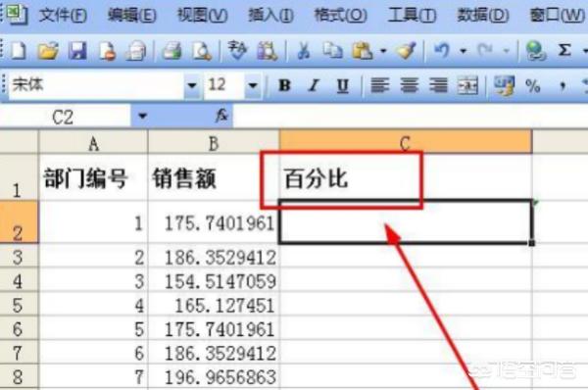Select cell B3 containing 186.3529412
Image resolution: width=588 pixels, height=390 pixels.
click(214, 257)
